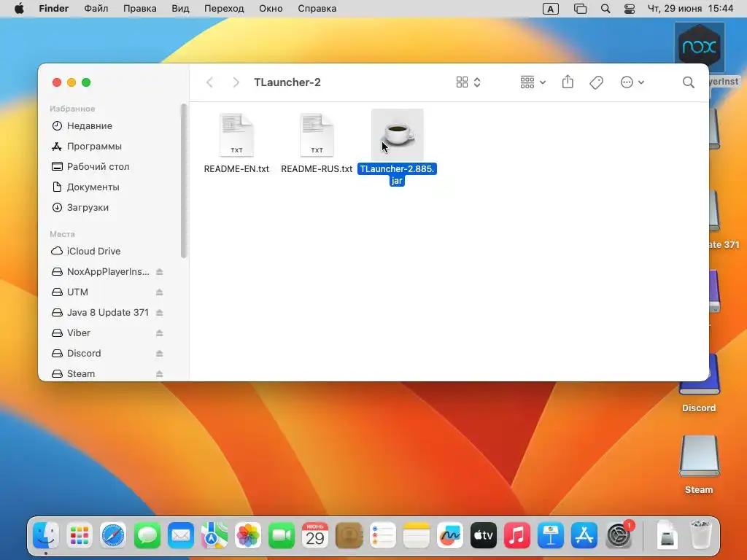Open Messages from the Dock
The image size is (747, 560).
pyautogui.click(x=147, y=535)
